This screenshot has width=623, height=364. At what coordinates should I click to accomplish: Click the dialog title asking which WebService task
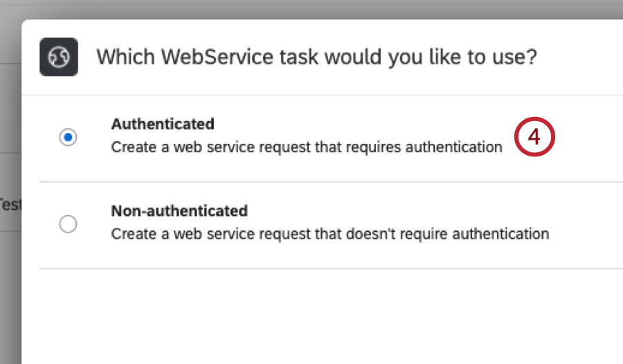point(316,57)
